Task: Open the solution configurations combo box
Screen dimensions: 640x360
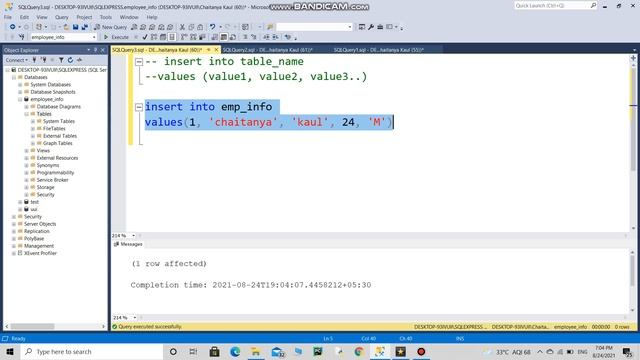Action: pyautogui.click(x=314, y=27)
